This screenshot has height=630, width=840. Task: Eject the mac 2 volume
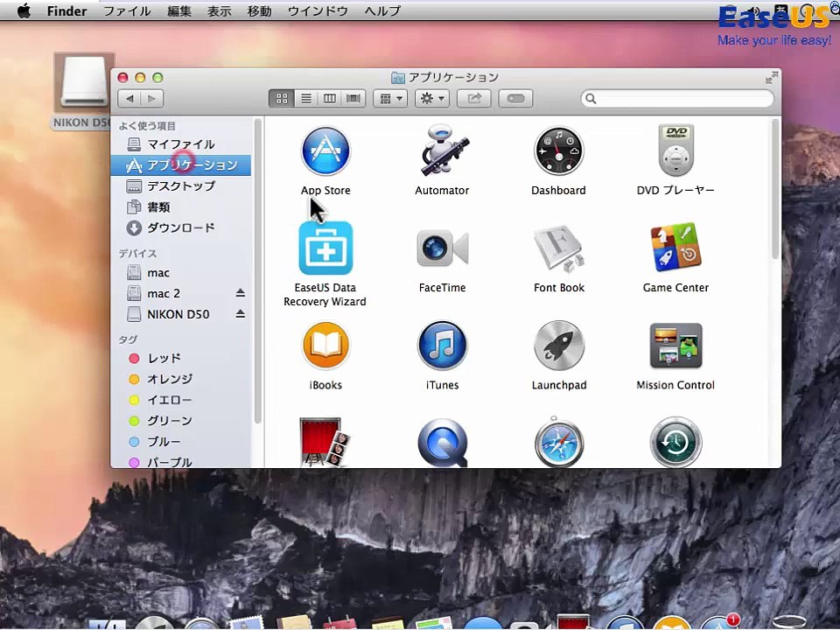pyautogui.click(x=241, y=293)
